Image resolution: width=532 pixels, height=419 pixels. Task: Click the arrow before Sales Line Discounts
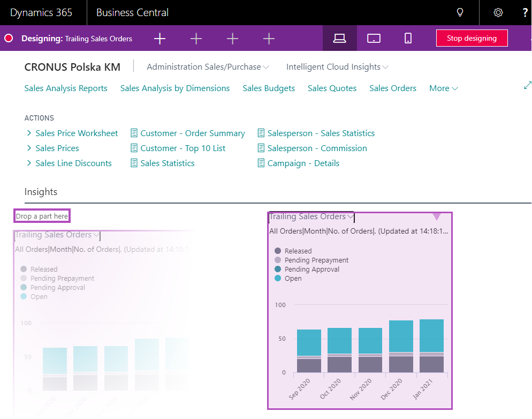[x=29, y=163]
